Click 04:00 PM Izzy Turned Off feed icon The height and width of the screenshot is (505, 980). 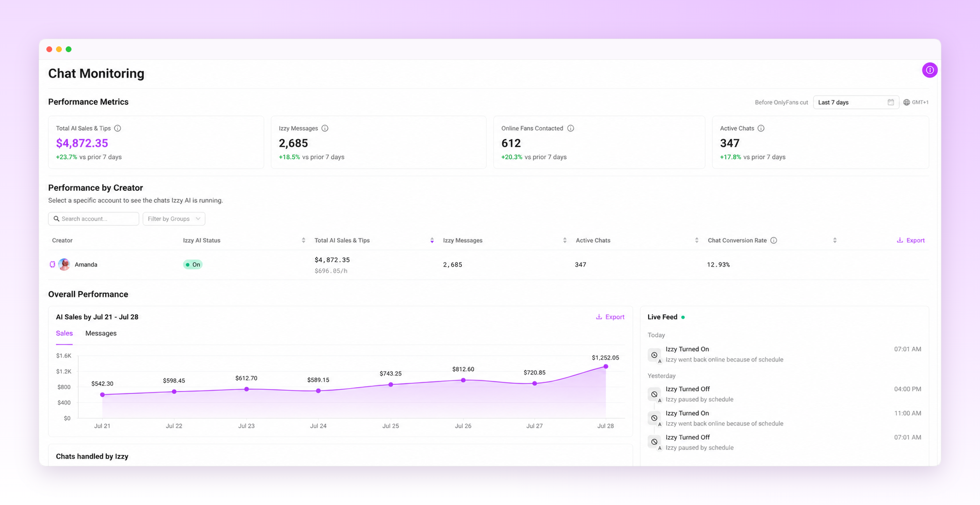(654, 394)
